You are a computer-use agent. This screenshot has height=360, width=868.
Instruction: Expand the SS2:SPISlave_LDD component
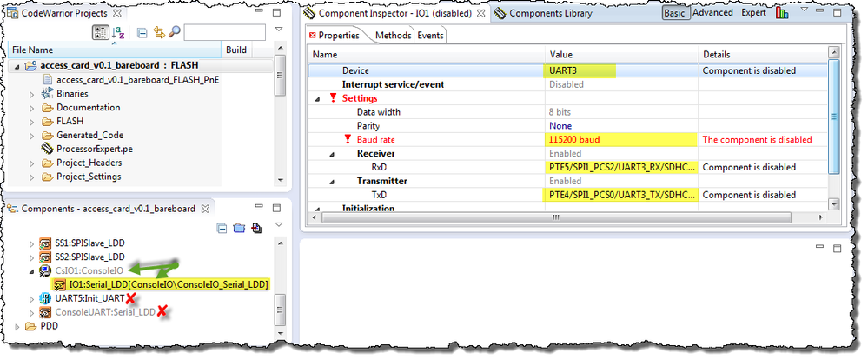(32, 257)
